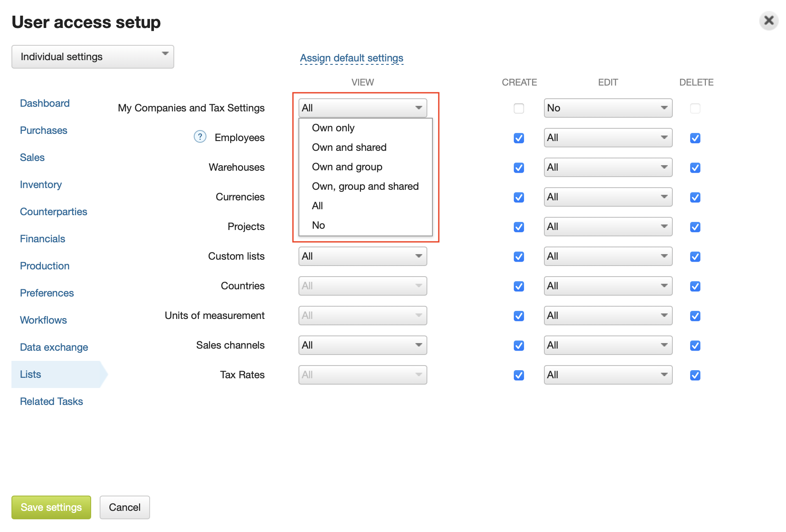
Task: Click the Cancel button
Action: 125,507
